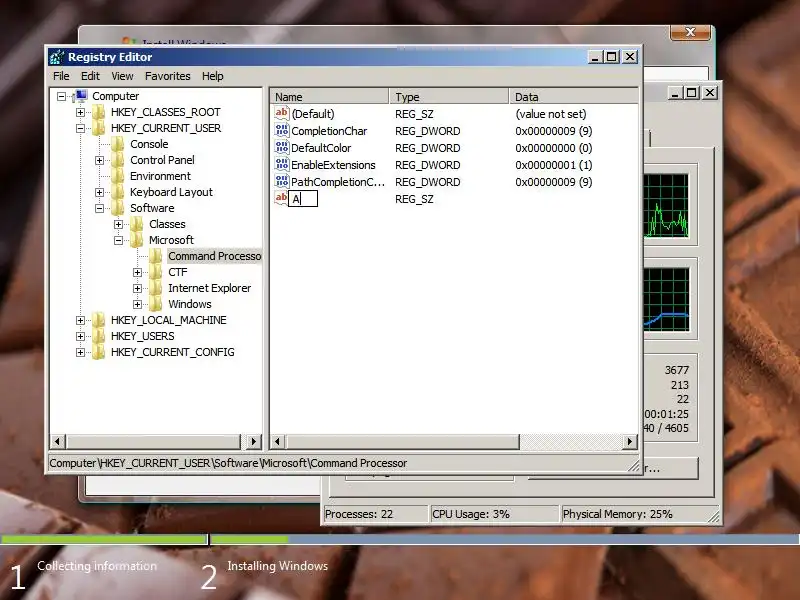Expand HKEY_USERS hive
This screenshot has height=600, width=800.
(x=80, y=336)
